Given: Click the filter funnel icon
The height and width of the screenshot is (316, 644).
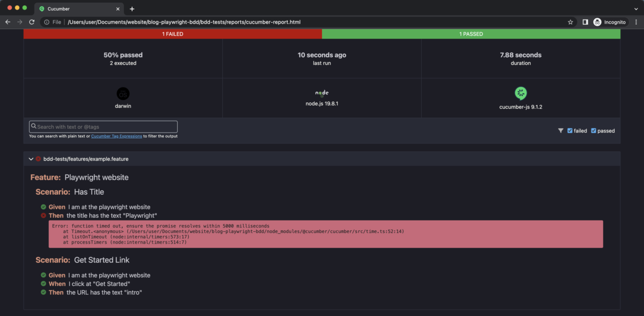Looking at the screenshot, I should tap(560, 130).
